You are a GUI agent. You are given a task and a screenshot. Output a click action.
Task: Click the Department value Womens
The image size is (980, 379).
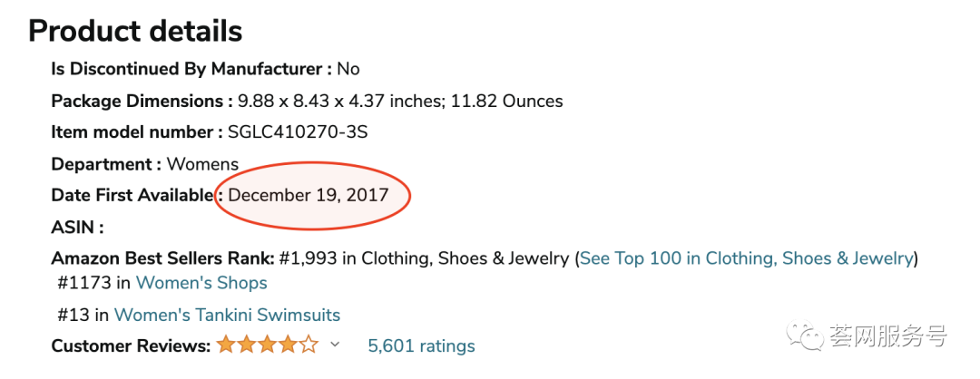click(202, 164)
